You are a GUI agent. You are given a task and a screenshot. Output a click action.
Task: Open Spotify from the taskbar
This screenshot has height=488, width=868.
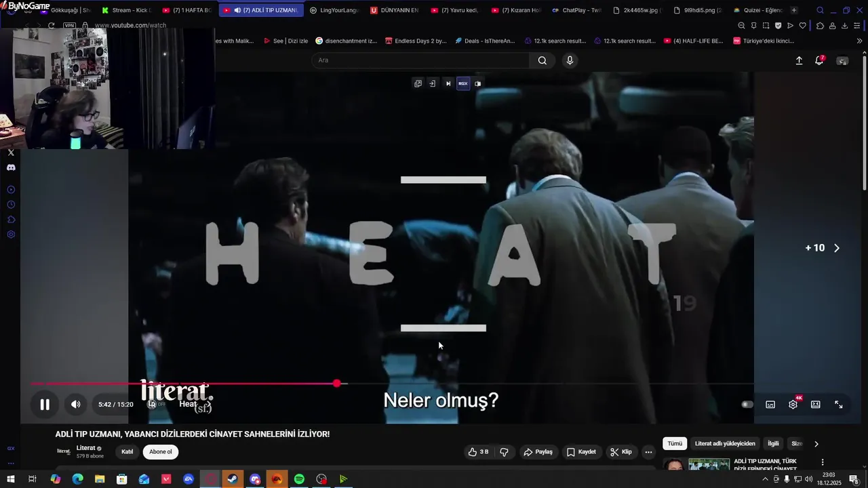click(299, 479)
